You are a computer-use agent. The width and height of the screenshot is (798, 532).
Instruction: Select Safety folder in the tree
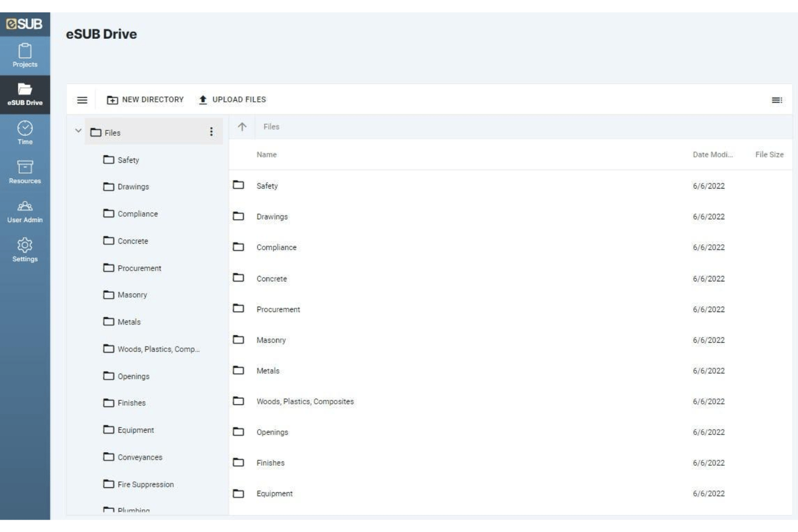[x=121, y=160]
